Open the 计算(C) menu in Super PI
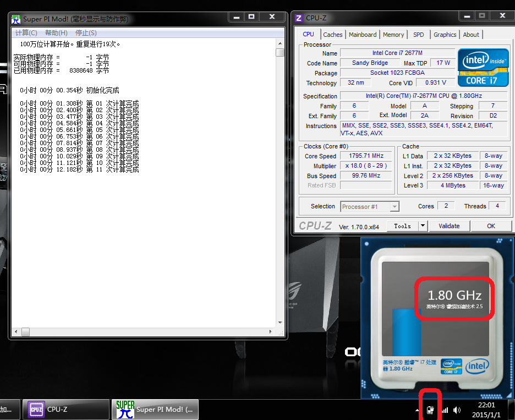515x420 pixels. click(26, 33)
